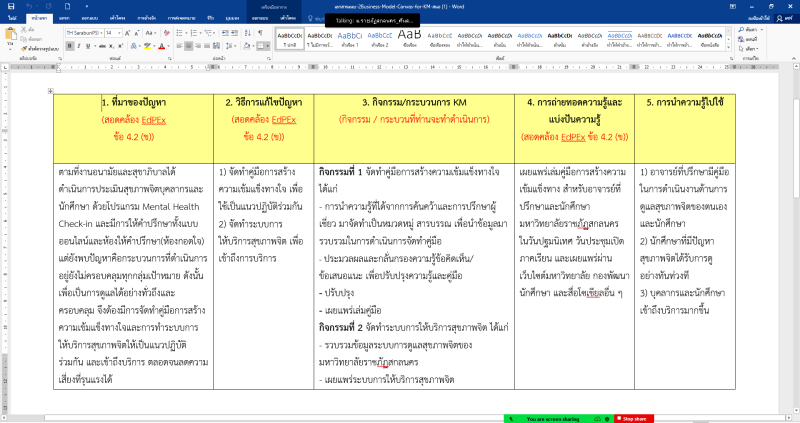Open the font size 14 dropdown
Screen dimensions: 800x423
[x=119, y=33]
